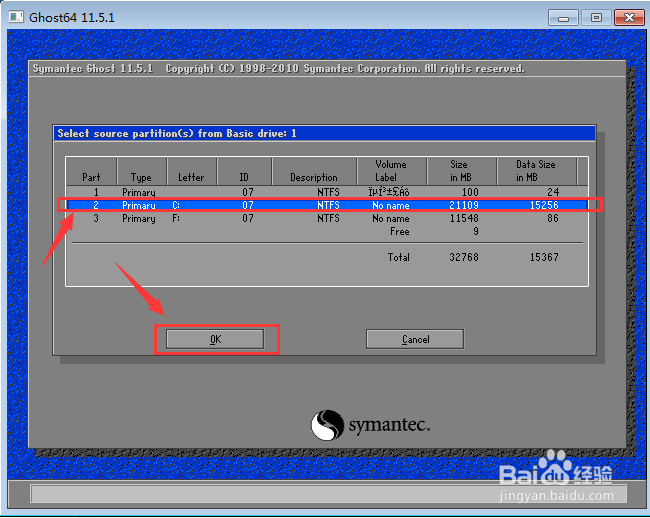
Task: Click the Size in MB column header
Action: [461, 172]
